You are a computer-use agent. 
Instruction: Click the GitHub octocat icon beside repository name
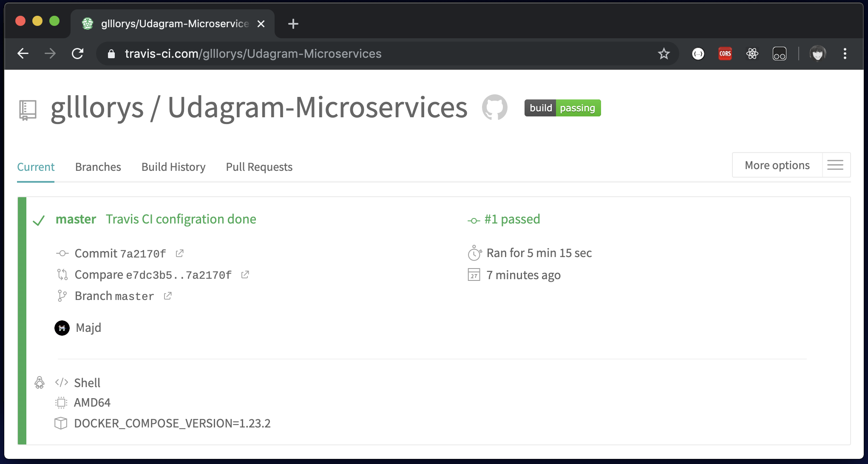(494, 108)
